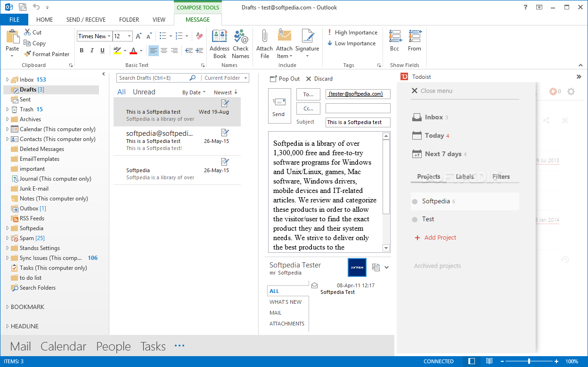Viewport: 588px width, 367px height.
Task: Switch to SEND / RECEIVE tab
Action: click(x=86, y=20)
